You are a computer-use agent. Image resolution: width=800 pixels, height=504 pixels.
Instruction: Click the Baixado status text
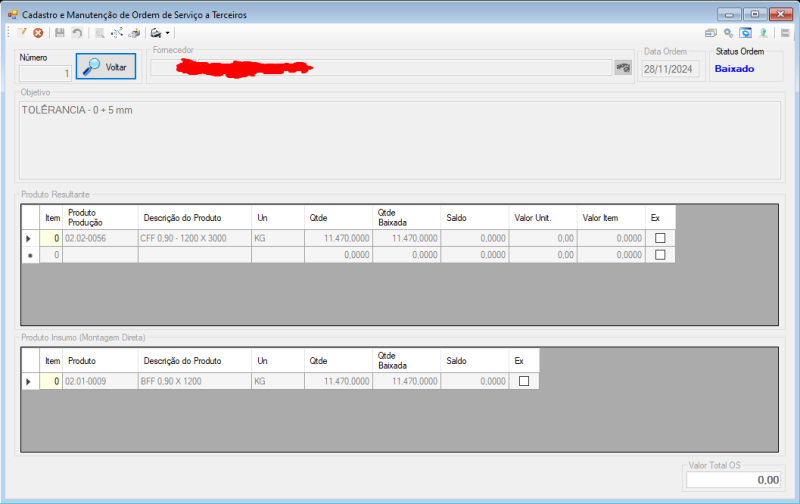(x=734, y=68)
